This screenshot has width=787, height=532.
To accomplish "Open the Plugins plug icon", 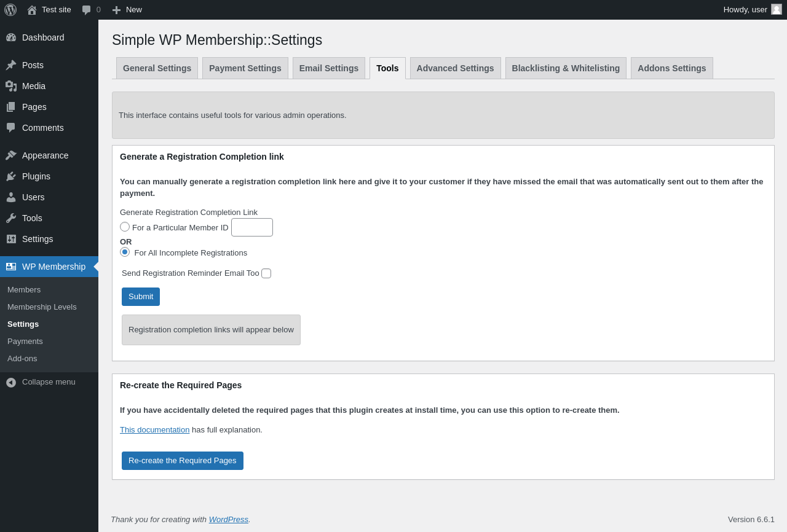I will coord(11,176).
